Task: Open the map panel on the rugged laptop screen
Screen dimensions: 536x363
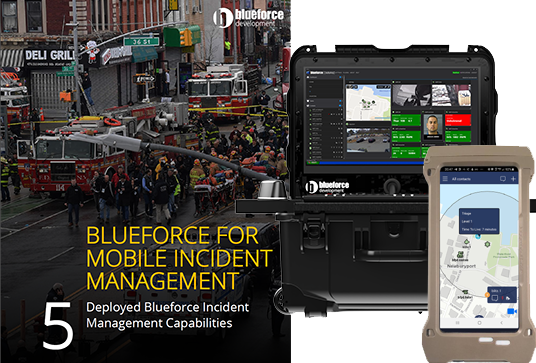Action: point(368,102)
